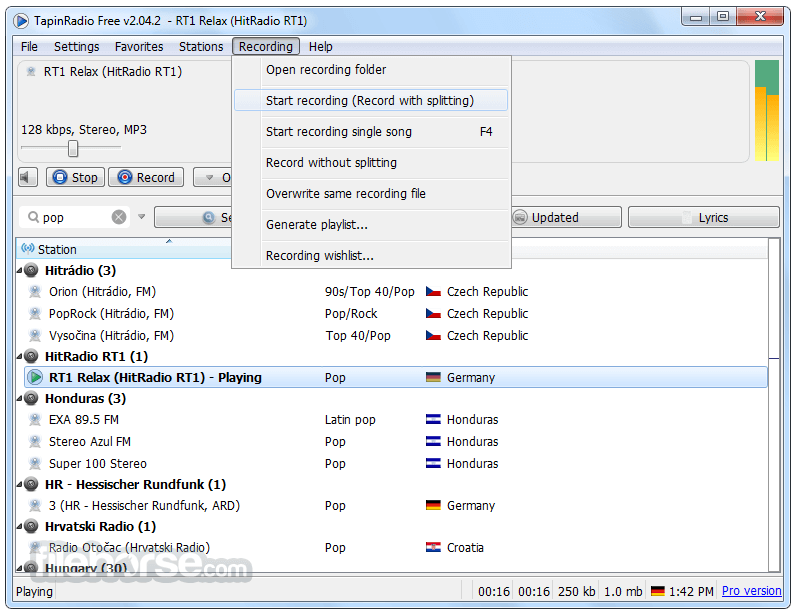
Task: Click the green play icon on RT1 Relax row
Action: tap(34, 377)
